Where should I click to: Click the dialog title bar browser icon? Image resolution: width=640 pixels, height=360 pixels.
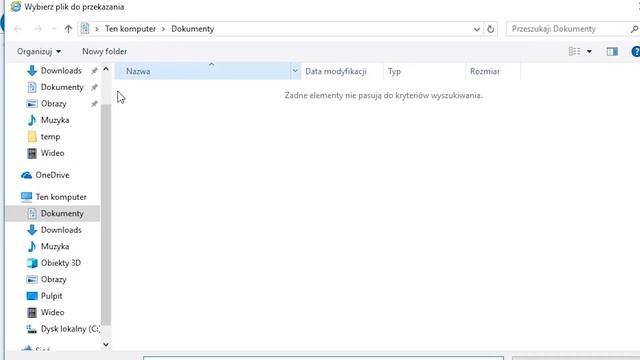16,7
